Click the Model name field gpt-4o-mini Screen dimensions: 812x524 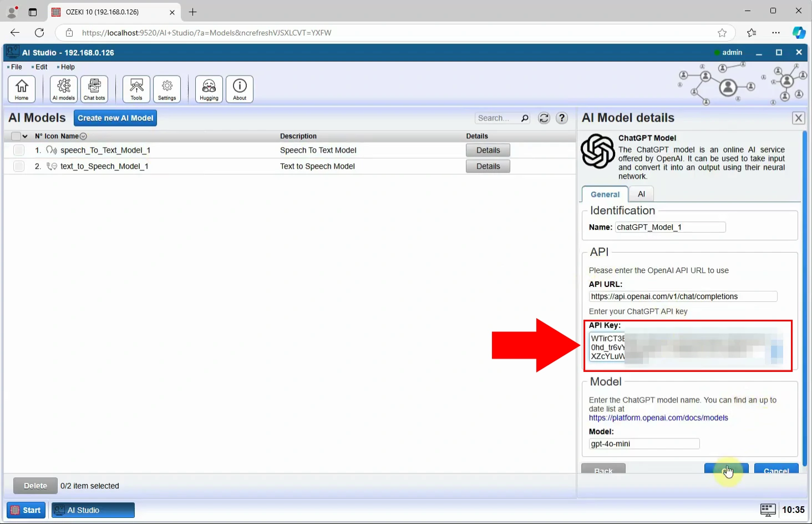pos(644,444)
